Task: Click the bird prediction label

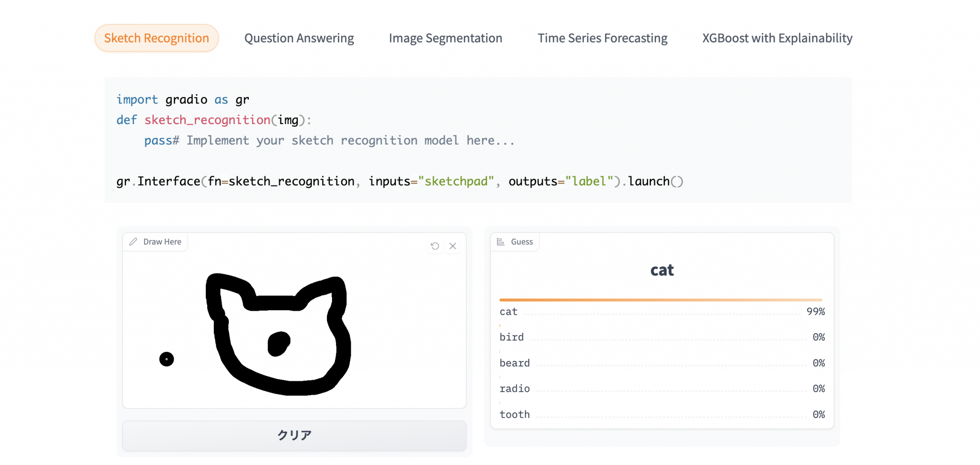Action: pyautogui.click(x=512, y=337)
